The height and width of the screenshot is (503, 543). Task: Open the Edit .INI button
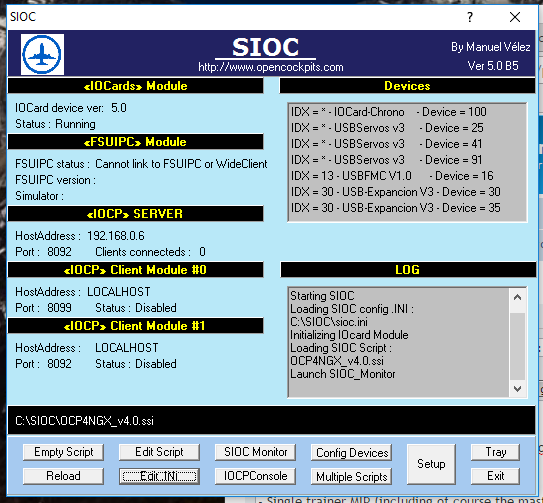click(x=159, y=476)
